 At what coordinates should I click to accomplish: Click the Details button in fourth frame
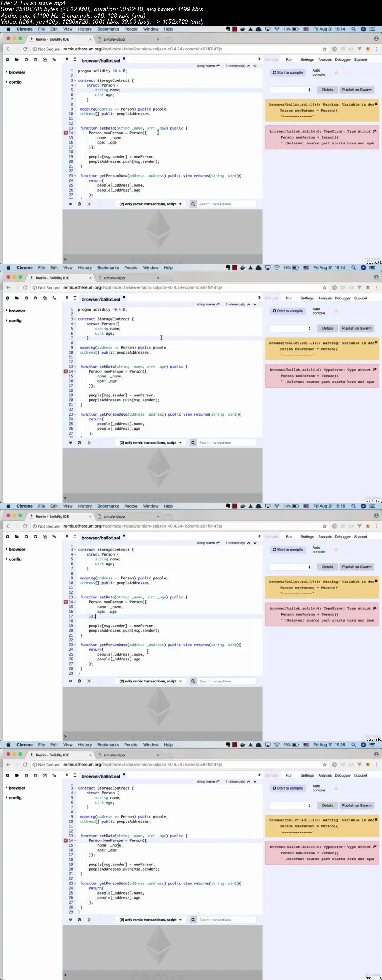pos(328,805)
